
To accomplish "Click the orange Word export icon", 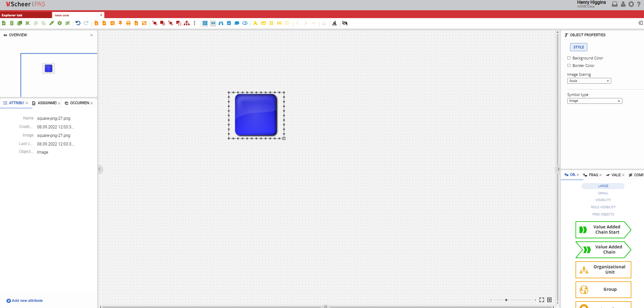I will [136, 23].
